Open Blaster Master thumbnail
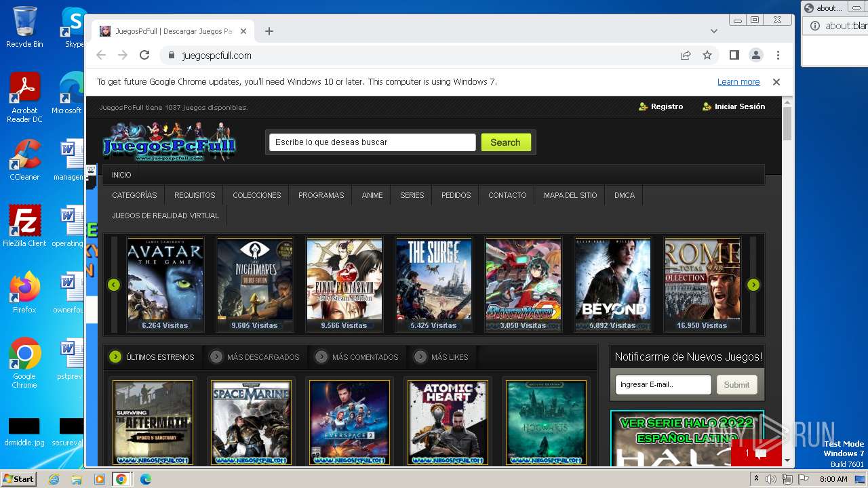 (524, 284)
